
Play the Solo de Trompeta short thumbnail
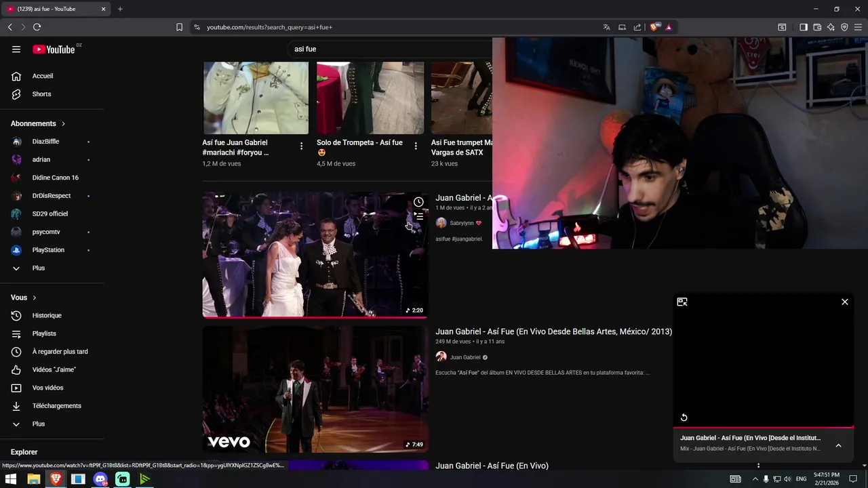[370, 98]
